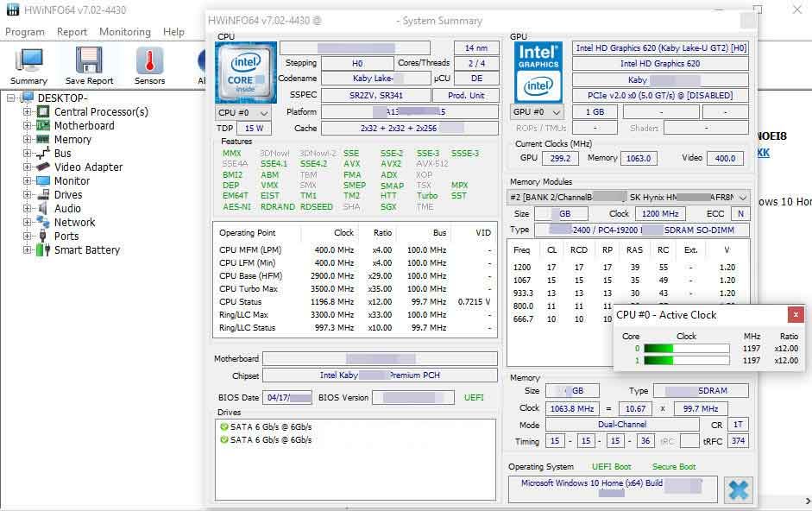
Task: Select the Ports connector tree icon
Action: click(43, 236)
